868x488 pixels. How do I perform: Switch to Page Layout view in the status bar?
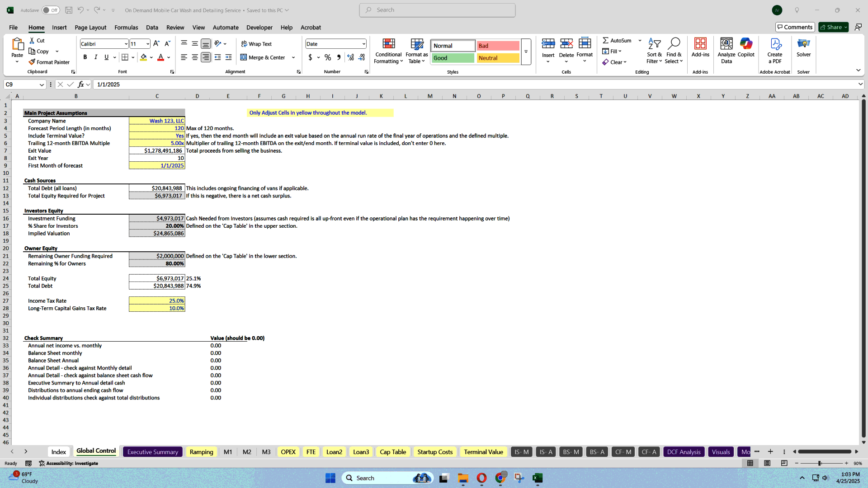pyautogui.click(x=767, y=463)
